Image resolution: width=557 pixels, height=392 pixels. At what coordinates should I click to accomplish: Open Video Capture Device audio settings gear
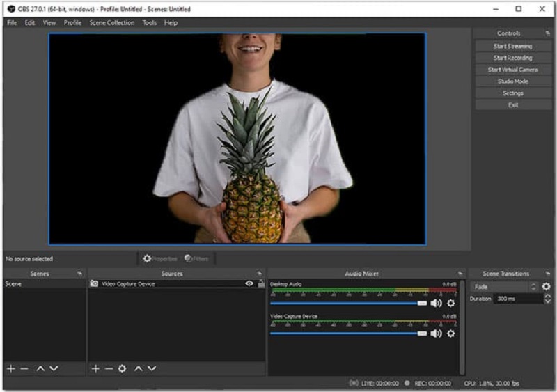[x=451, y=334]
